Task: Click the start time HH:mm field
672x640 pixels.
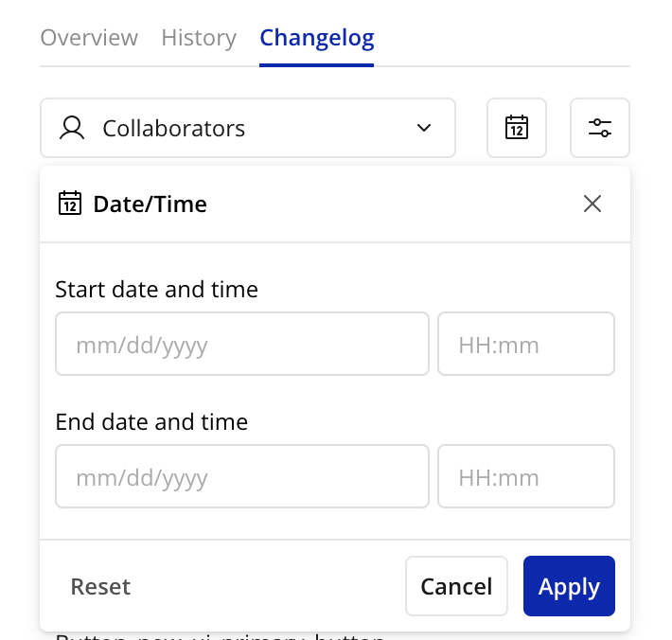Action: (x=526, y=344)
